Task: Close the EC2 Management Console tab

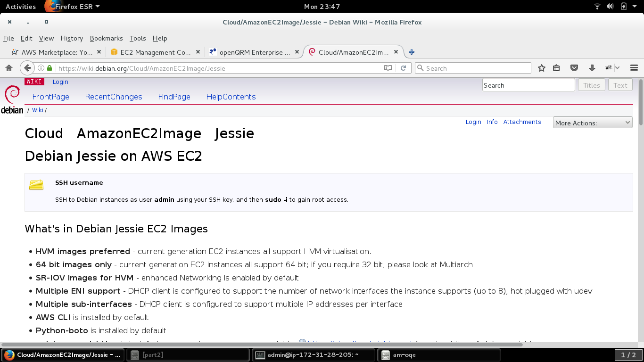Action: pyautogui.click(x=198, y=52)
